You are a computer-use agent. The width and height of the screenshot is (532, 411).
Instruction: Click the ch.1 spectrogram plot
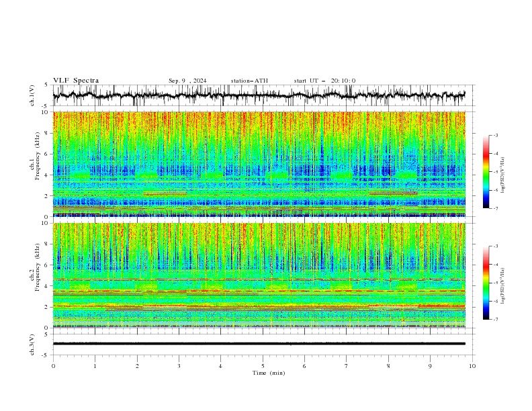[259, 164]
